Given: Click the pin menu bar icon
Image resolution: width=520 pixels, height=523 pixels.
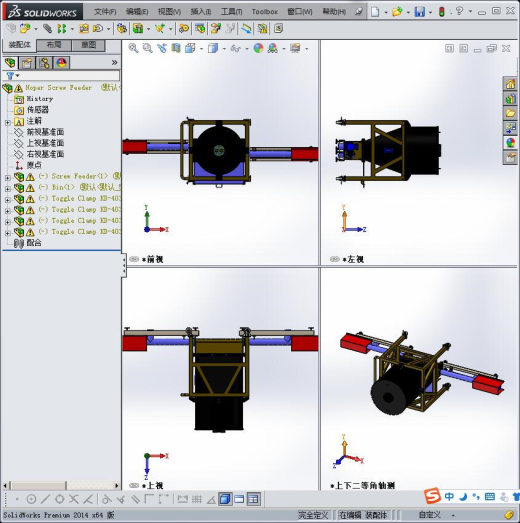Looking at the screenshot, I should pyautogui.click(x=358, y=12).
